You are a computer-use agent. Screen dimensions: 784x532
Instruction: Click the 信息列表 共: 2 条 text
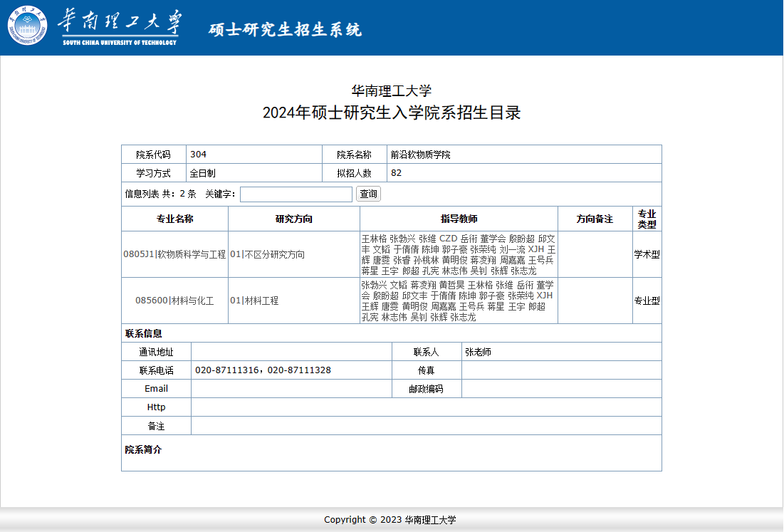click(160, 194)
